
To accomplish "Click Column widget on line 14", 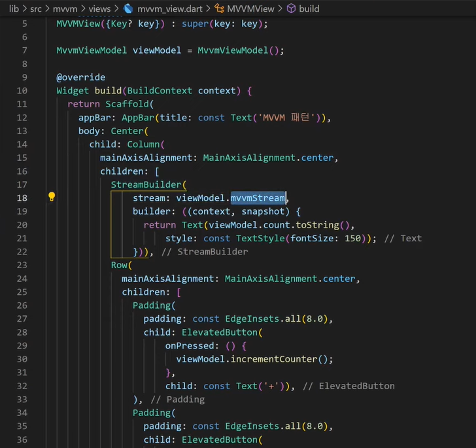I will click(143, 145).
